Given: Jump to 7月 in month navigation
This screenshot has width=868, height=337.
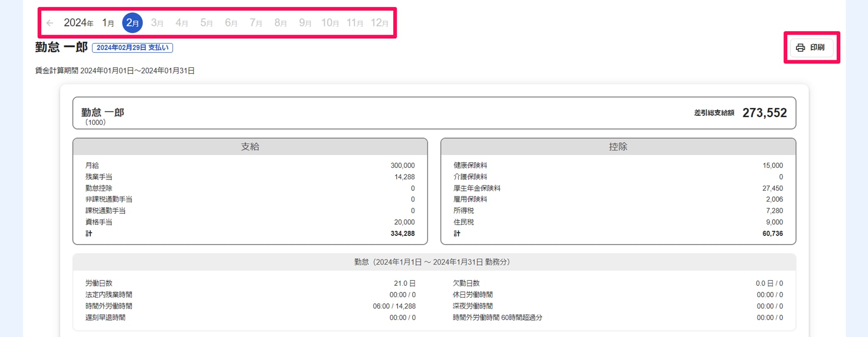Looking at the screenshot, I should click(256, 23).
